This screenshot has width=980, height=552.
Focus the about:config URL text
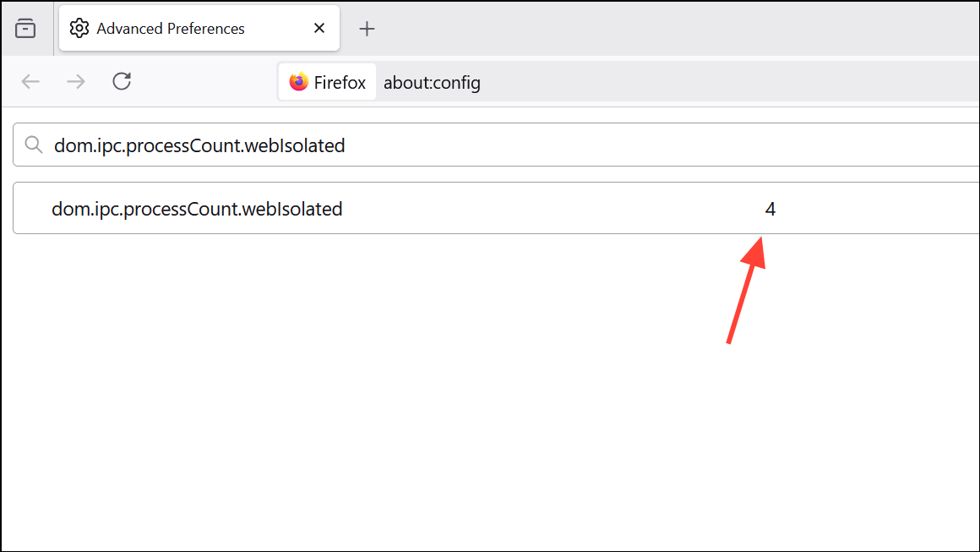[432, 83]
